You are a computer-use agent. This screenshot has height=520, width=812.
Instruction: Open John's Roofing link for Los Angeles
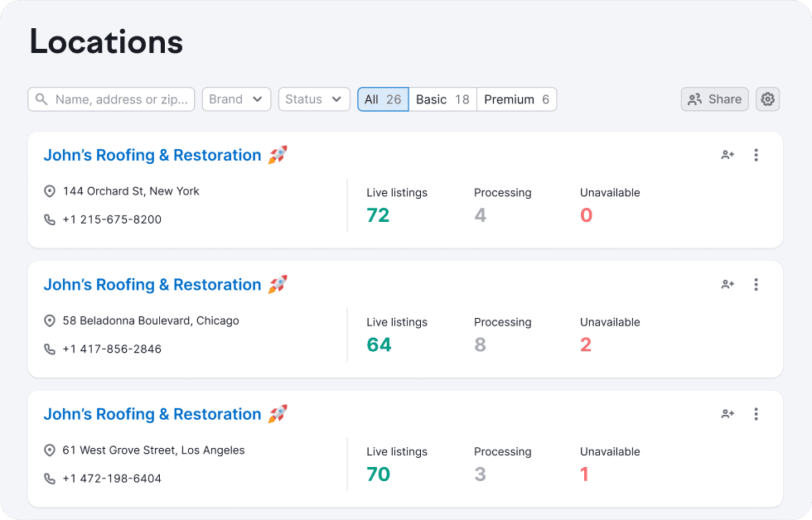(152, 414)
